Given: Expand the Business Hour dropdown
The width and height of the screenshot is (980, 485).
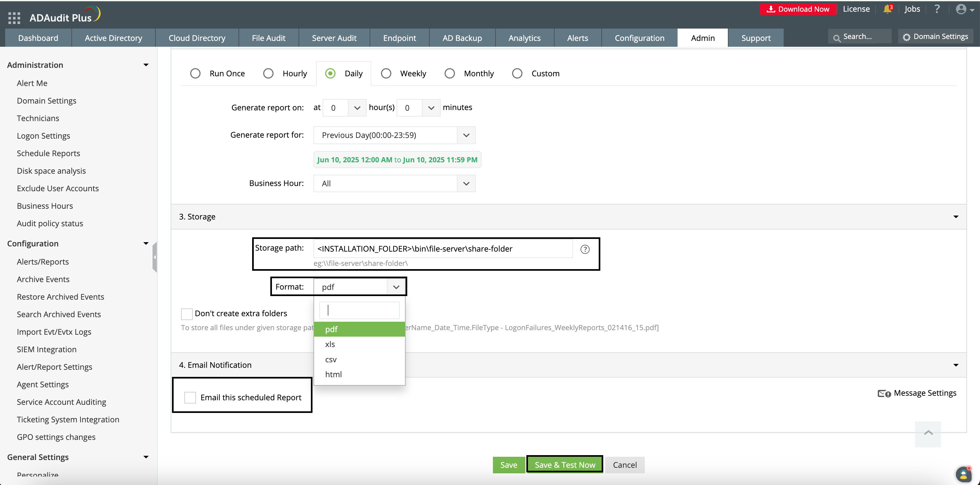Looking at the screenshot, I should coord(394,183).
